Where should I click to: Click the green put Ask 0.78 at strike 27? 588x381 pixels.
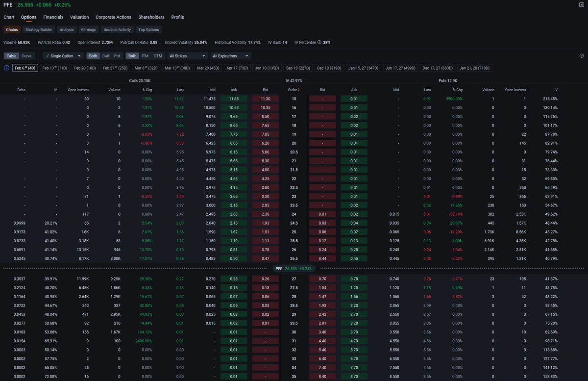[x=354, y=279]
